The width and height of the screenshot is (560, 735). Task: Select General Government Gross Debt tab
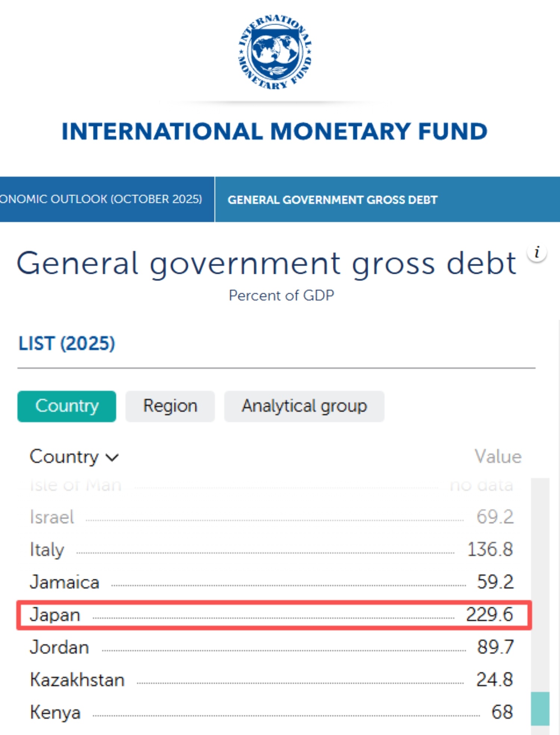tap(332, 200)
